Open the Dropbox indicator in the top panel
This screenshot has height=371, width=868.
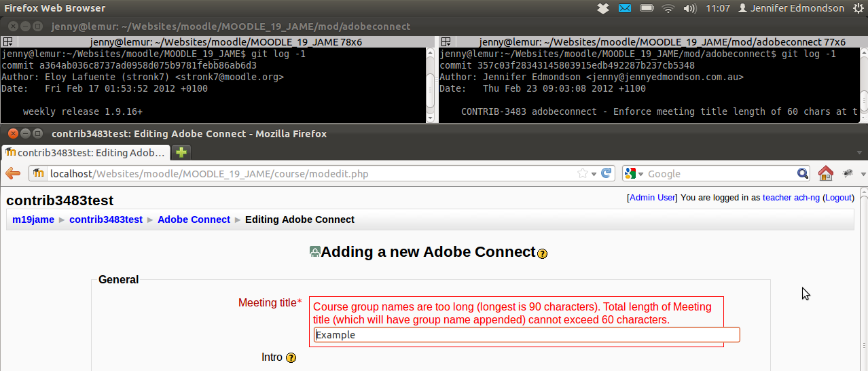602,8
